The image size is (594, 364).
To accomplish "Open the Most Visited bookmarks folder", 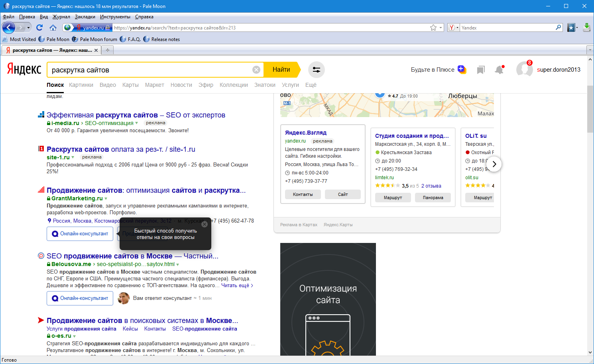I will coord(19,39).
